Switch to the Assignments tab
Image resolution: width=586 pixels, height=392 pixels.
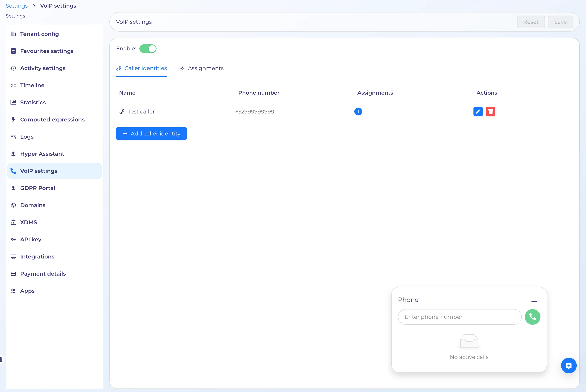tap(201, 68)
